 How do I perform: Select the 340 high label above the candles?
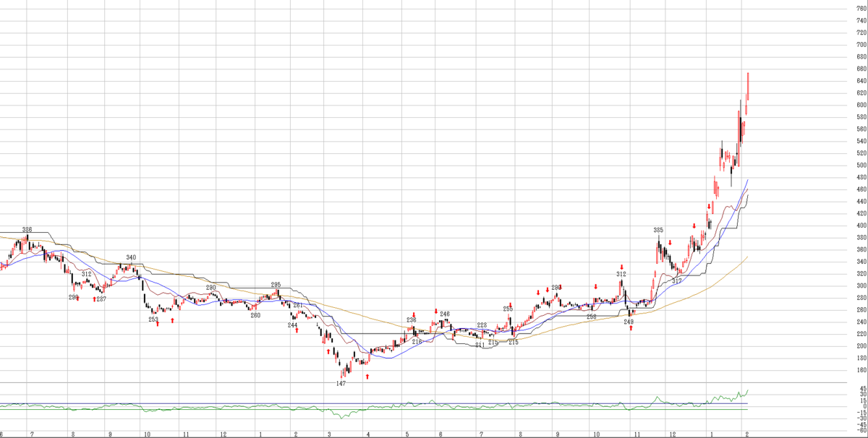tap(131, 257)
